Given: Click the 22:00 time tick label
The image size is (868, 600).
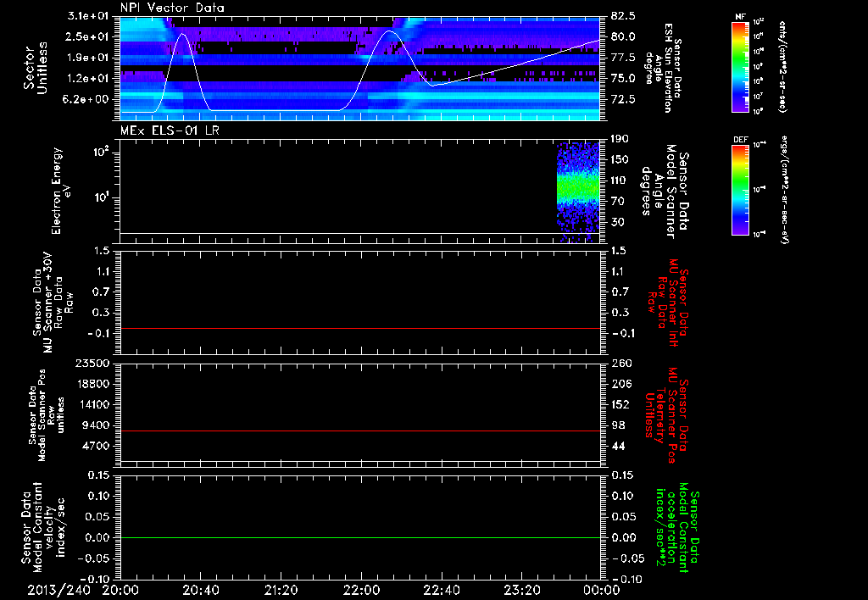Looking at the screenshot, I should tap(361, 590).
